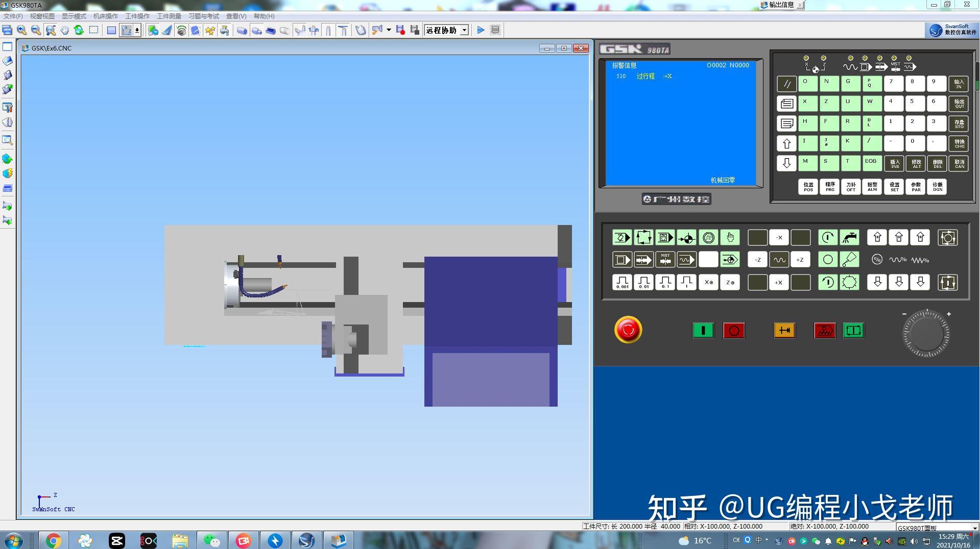Image resolution: width=980 pixels, height=549 pixels.
Task: Click the 刀补 OFT key
Action: tap(851, 187)
